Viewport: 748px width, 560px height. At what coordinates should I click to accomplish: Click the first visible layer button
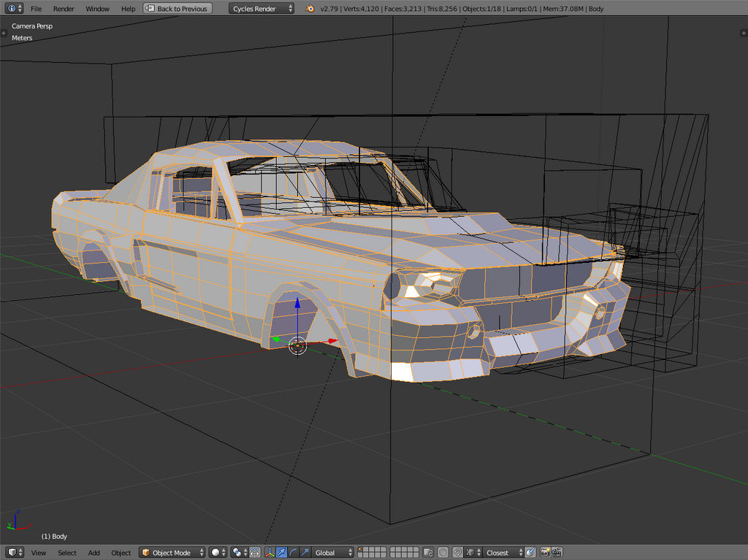pyautogui.click(x=361, y=550)
